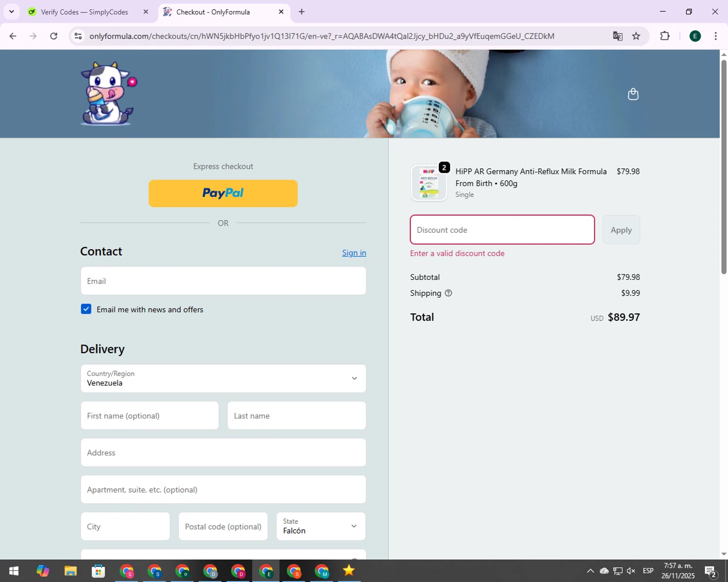728x582 pixels.
Task: Pay with the PayPal express button
Action: point(223,194)
